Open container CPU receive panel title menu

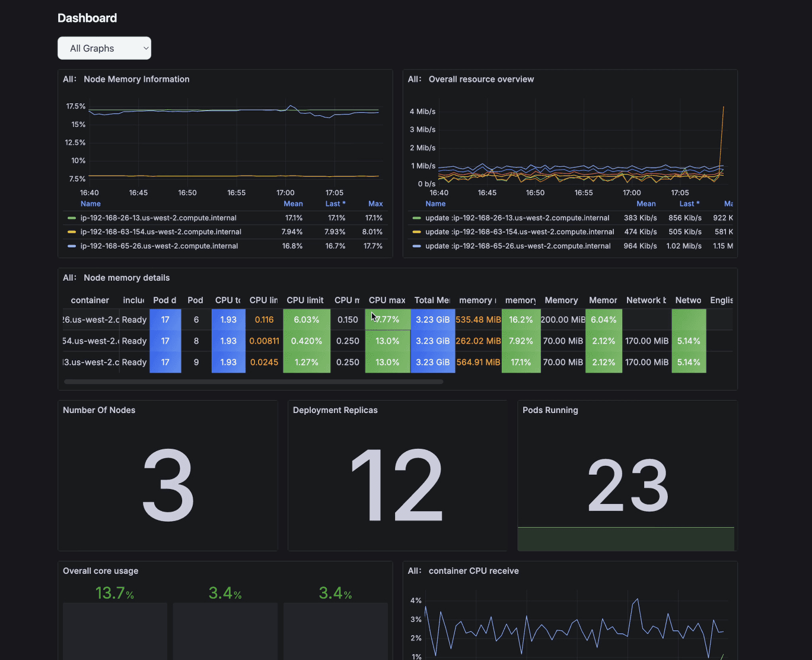[x=473, y=571]
